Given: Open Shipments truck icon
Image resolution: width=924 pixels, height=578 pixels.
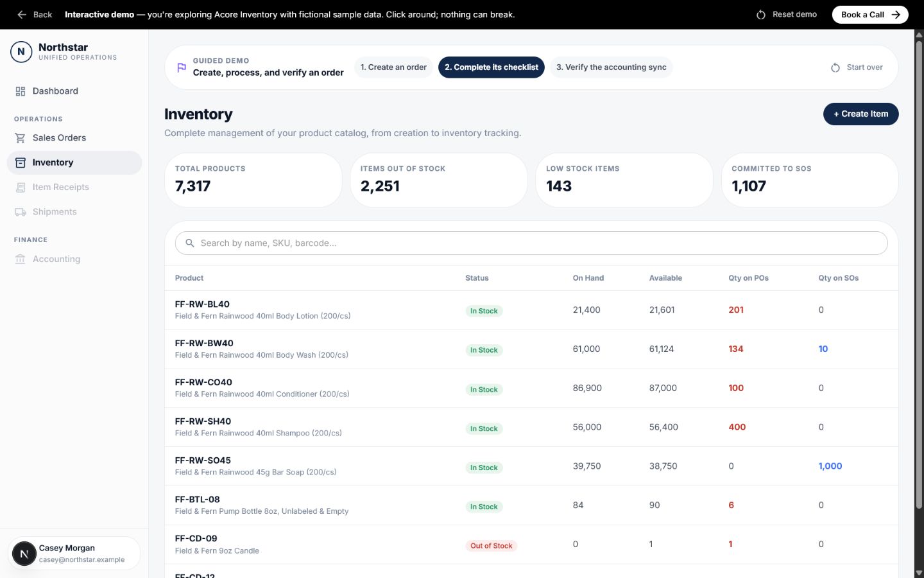Looking at the screenshot, I should pos(21,212).
